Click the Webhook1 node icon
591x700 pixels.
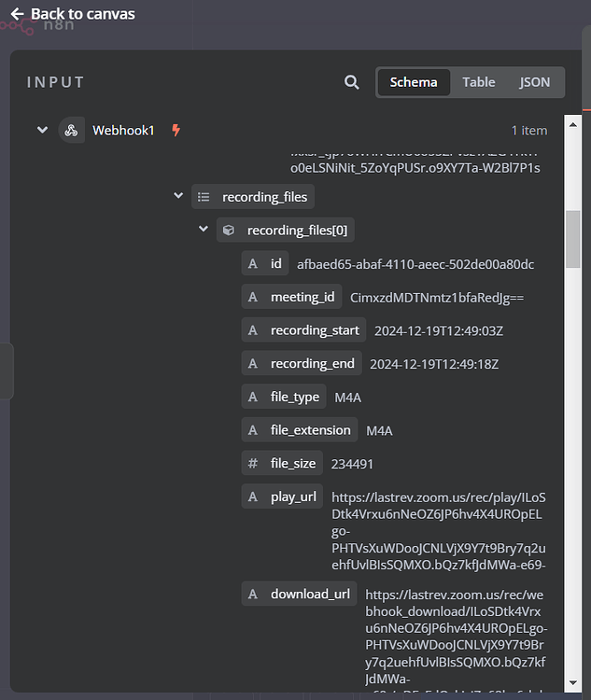(71, 131)
